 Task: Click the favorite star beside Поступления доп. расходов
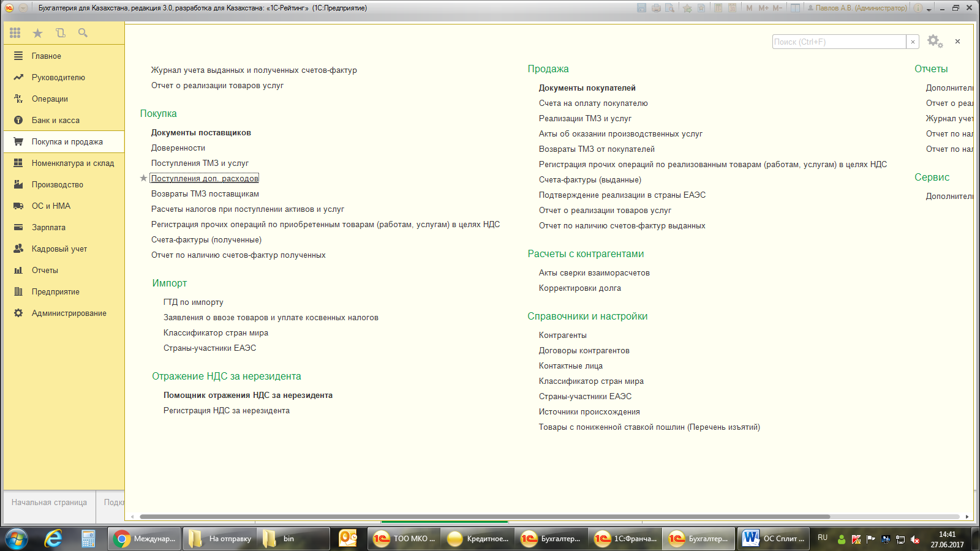[x=144, y=178]
